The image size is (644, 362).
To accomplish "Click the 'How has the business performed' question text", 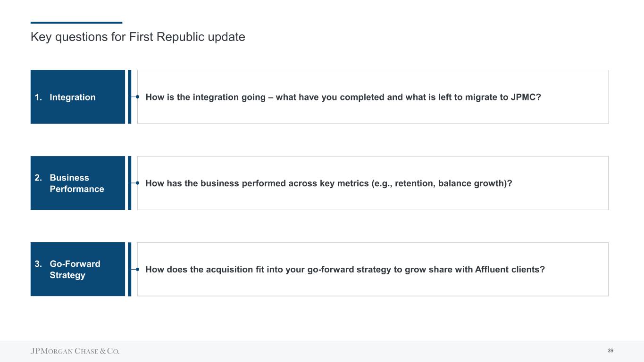I will tap(328, 183).
